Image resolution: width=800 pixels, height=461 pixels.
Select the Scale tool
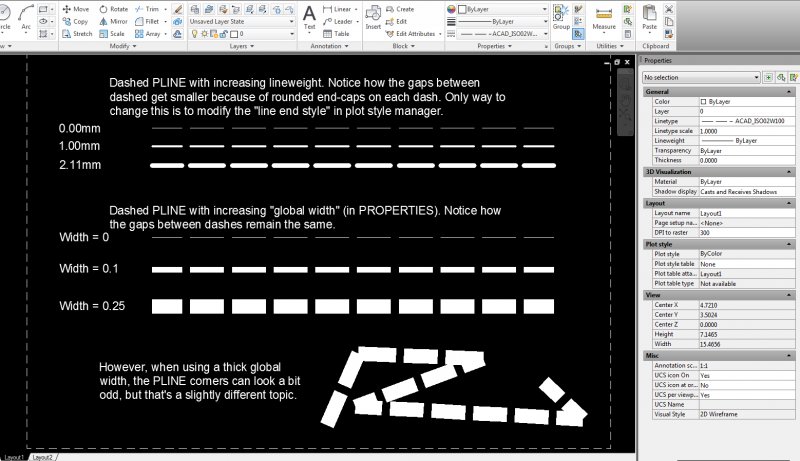pos(112,34)
